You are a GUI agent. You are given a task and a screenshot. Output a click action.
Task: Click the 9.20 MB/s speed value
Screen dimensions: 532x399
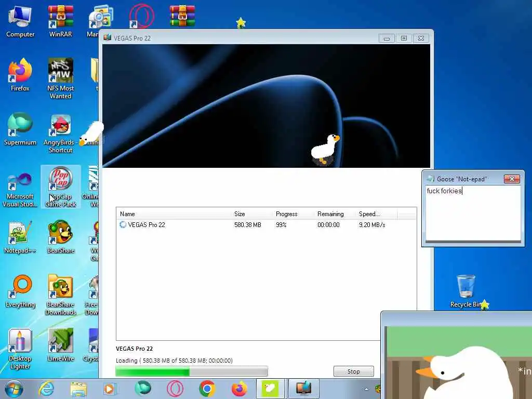[x=372, y=224]
